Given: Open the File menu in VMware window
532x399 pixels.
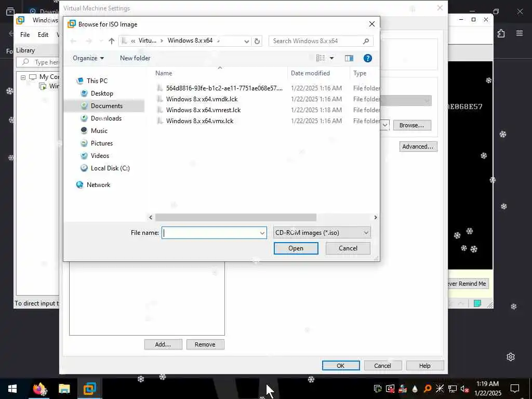Looking at the screenshot, I should click(x=25, y=35).
